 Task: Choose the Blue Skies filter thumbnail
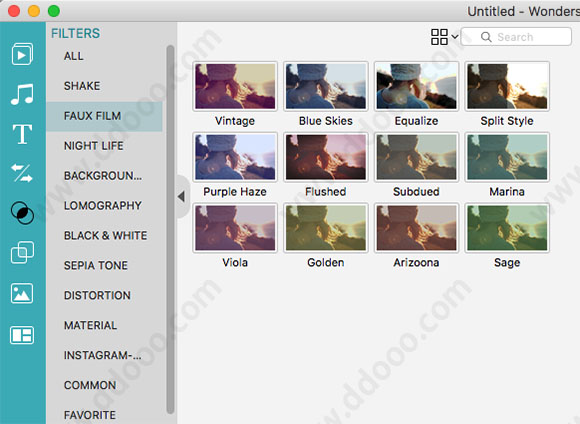[326, 86]
